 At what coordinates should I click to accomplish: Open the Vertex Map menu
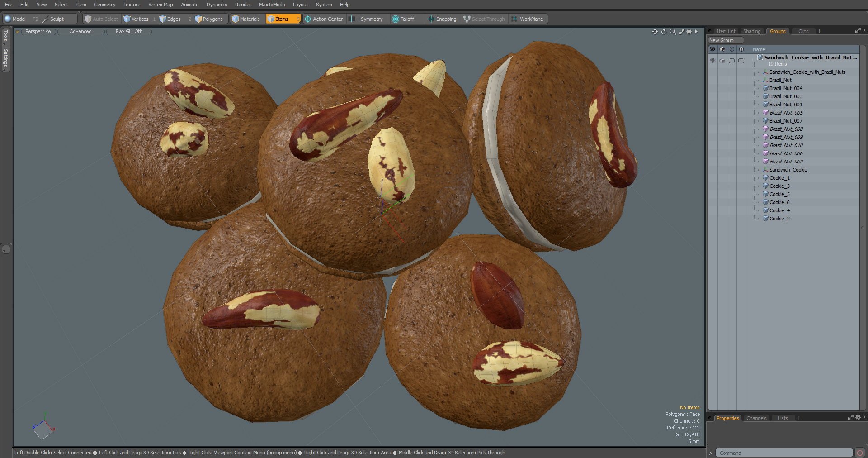click(x=160, y=5)
